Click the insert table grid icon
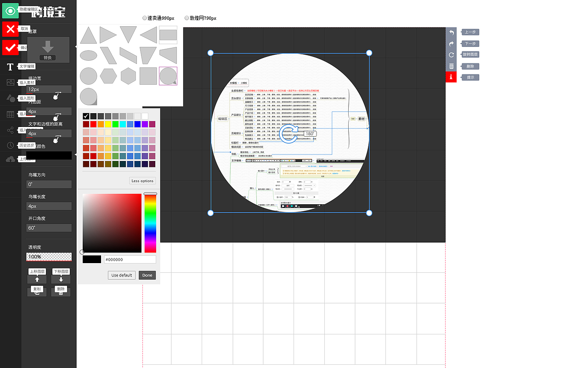 [x=10, y=114]
